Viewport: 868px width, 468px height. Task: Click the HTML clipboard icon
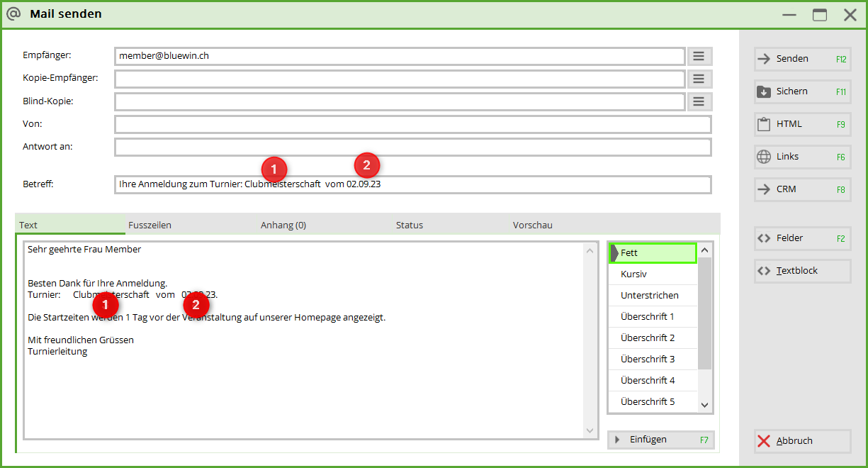click(764, 124)
